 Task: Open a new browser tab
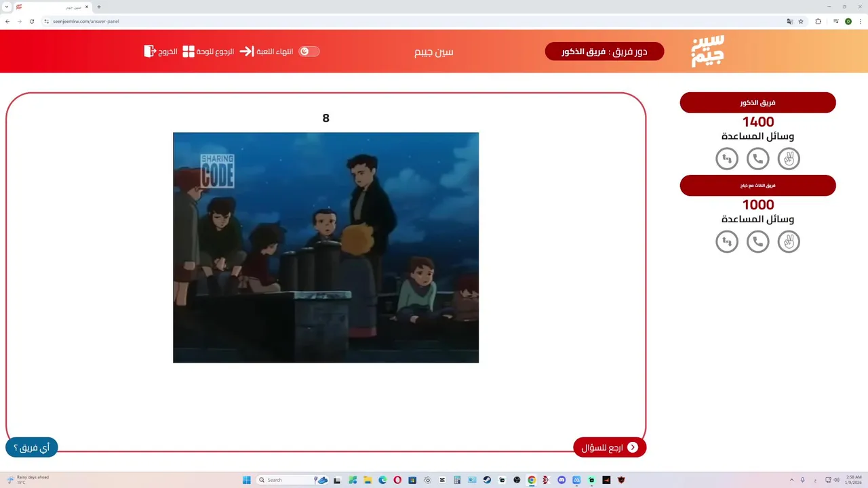(99, 7)
